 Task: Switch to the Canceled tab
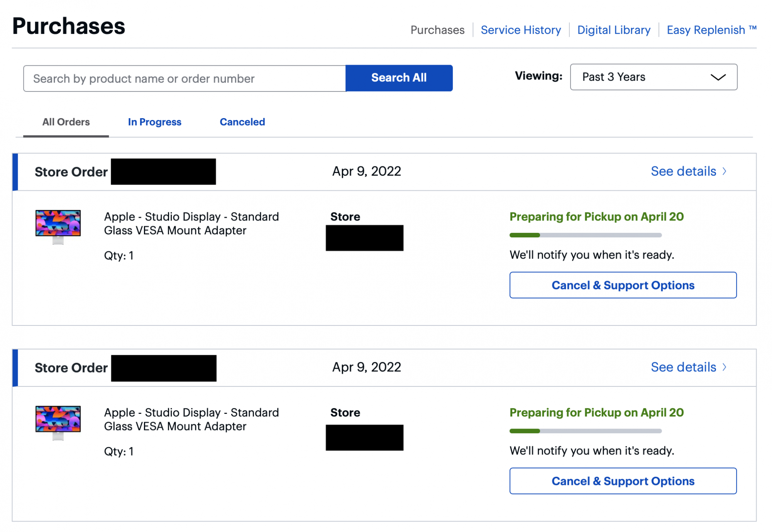pos(242,122)
